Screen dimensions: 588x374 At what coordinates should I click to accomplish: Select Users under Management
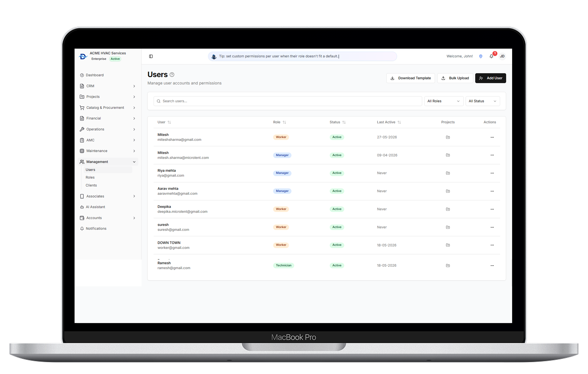pyautogui.click(x=108, y=170)
